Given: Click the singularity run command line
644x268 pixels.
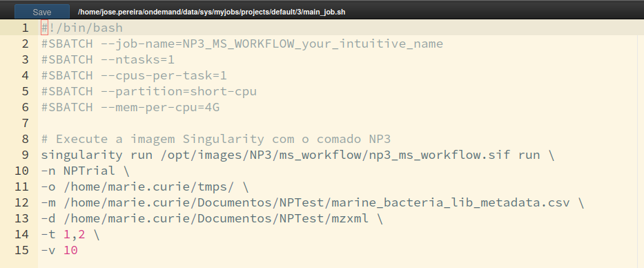Looking at the screenshot, I should 297,155.
